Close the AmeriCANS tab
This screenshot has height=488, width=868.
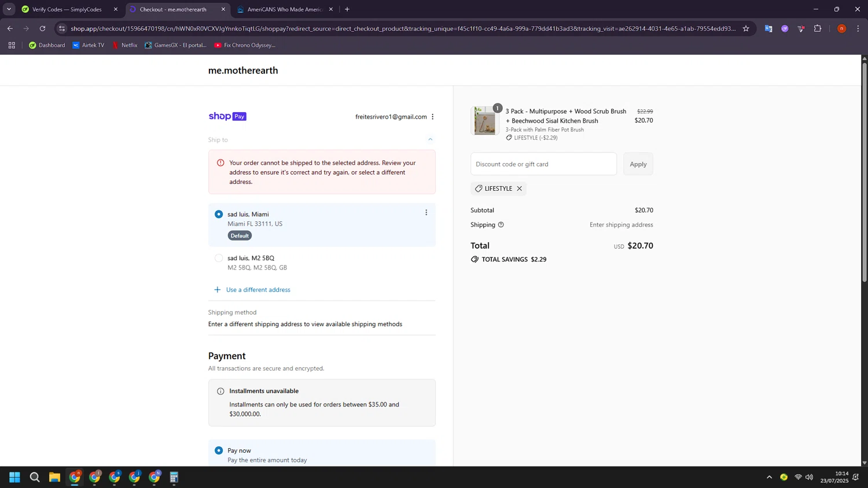click(331, 9)
